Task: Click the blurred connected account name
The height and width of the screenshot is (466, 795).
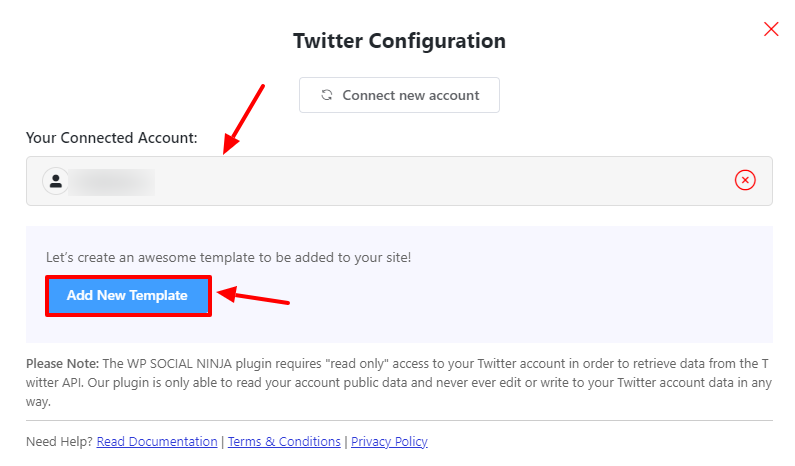Action: (112, 182)
